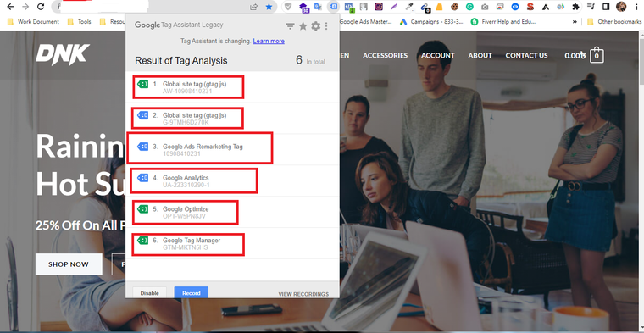Screen dimensions: 644x333
Task: Click the DNK site logo
Action: [x=63, y=54]
